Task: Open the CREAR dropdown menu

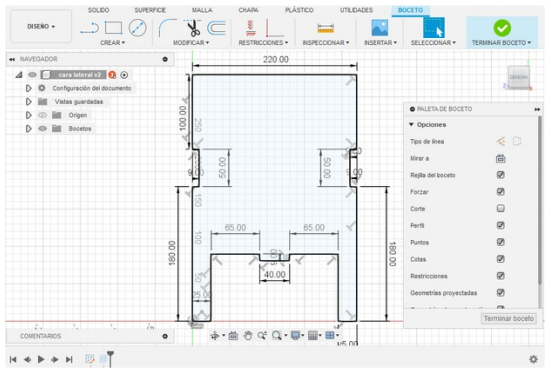Action: (112, 43)
